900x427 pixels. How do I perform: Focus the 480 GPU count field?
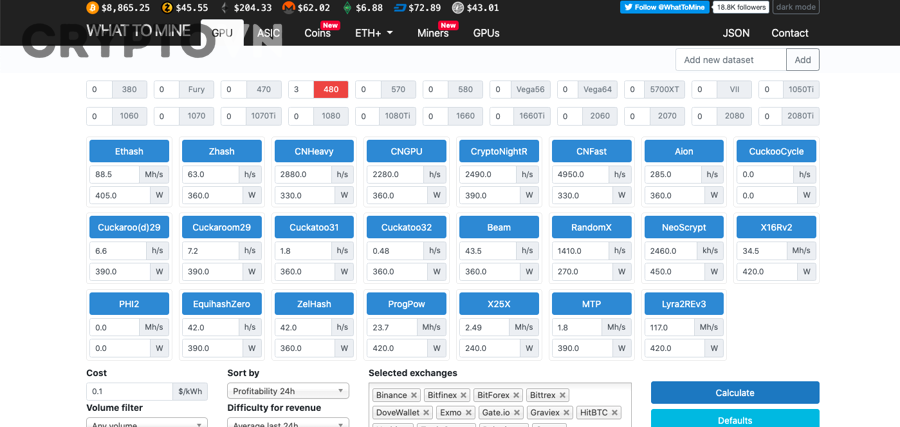[x=301, y=90]
